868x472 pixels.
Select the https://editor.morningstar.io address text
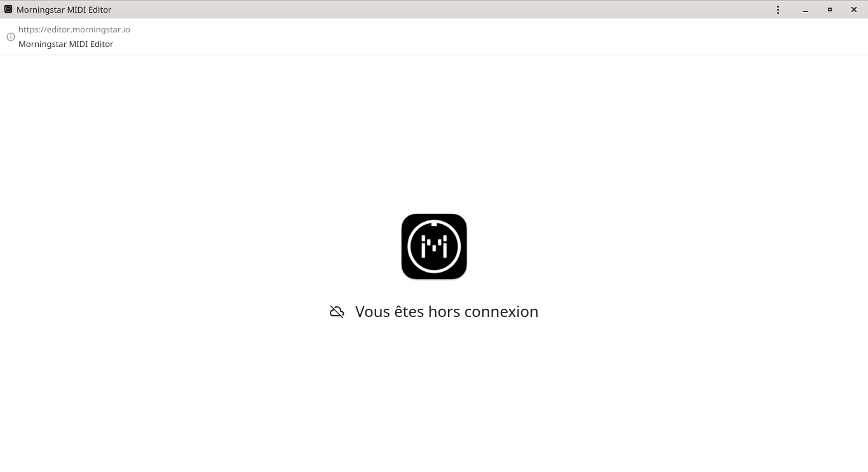click(74, 29)
